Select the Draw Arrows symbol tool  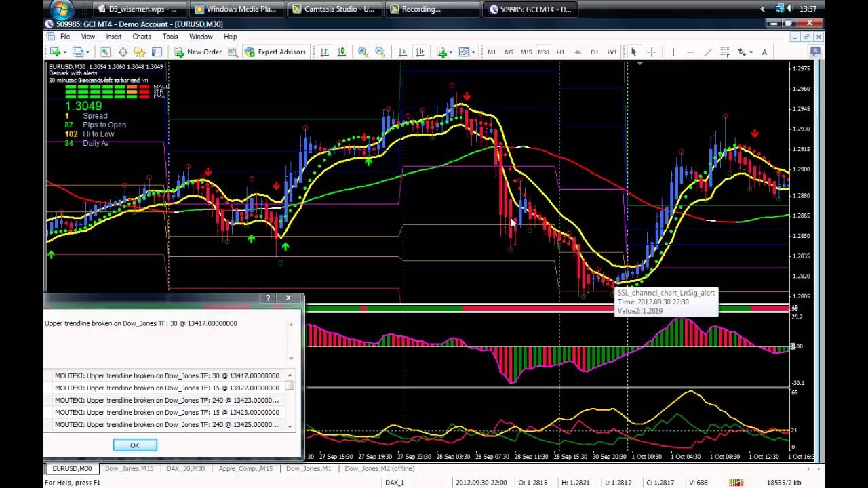tap(742, 52)
